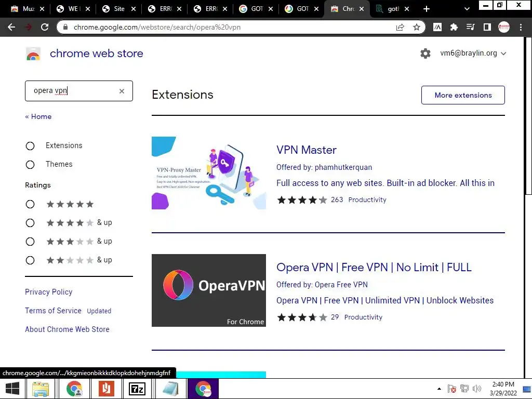Click the address bar URL
Screen dimensions: 532x399
point(157,27)
